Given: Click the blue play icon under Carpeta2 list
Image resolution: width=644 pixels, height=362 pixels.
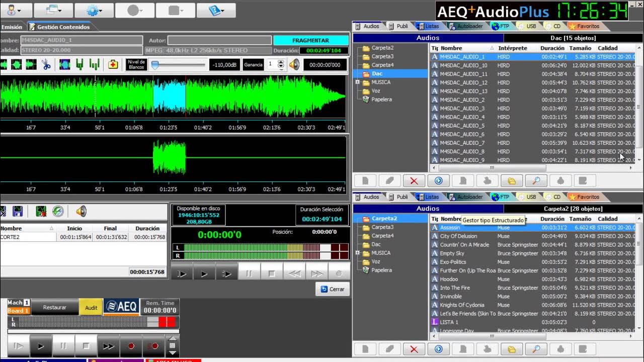Looking at the screenshot, I should pos(438,349).
